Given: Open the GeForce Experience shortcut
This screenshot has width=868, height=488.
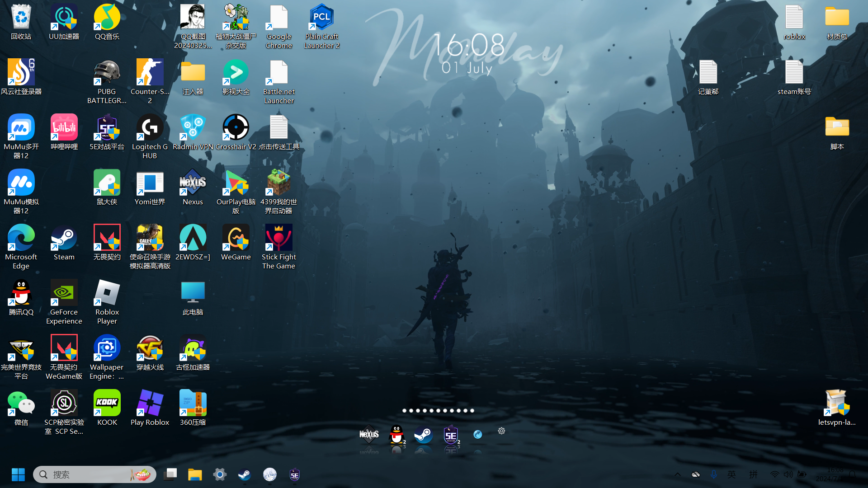Looking at the screenshot, I should coord(64,302).
